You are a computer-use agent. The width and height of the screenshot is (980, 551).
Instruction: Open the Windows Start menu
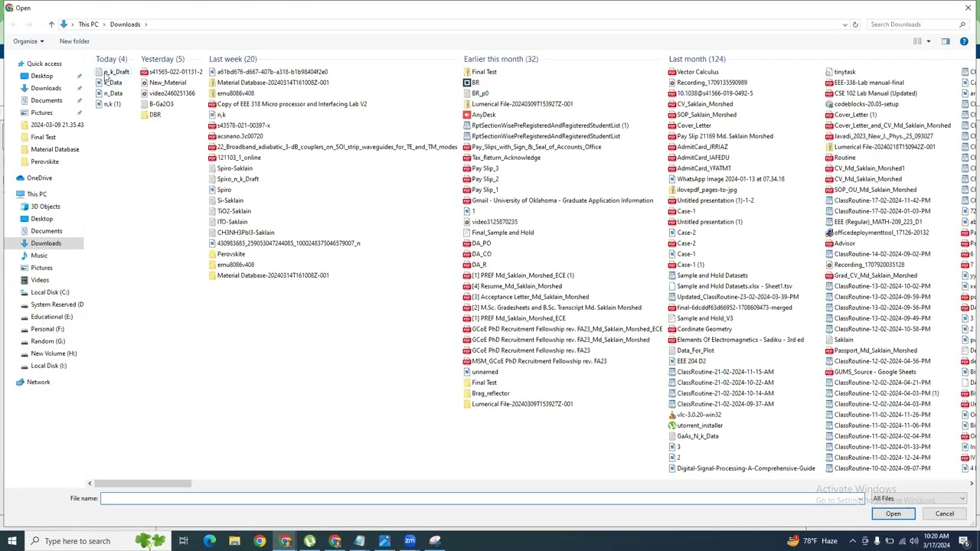click(x=11, y=541)
